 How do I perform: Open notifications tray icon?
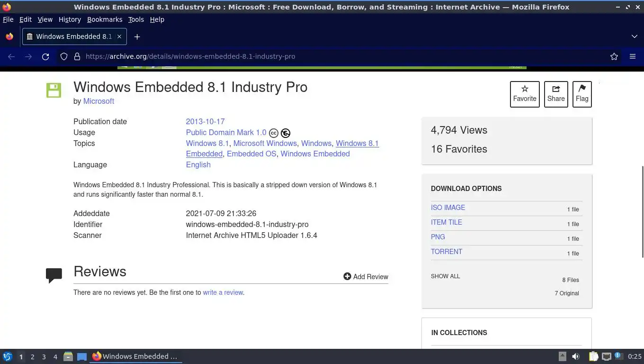tap(618, 356)
